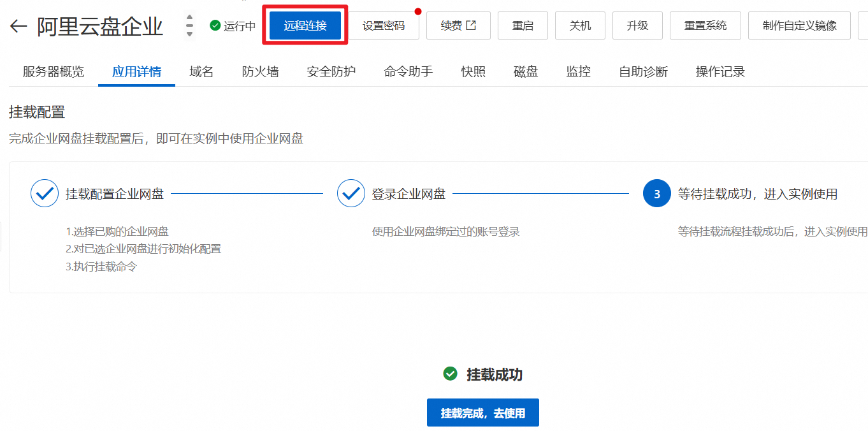Click the 阿里云盘企业 instance title
Image resolution: width=868 pixels, height=431 pixels.
coord(100,26)
